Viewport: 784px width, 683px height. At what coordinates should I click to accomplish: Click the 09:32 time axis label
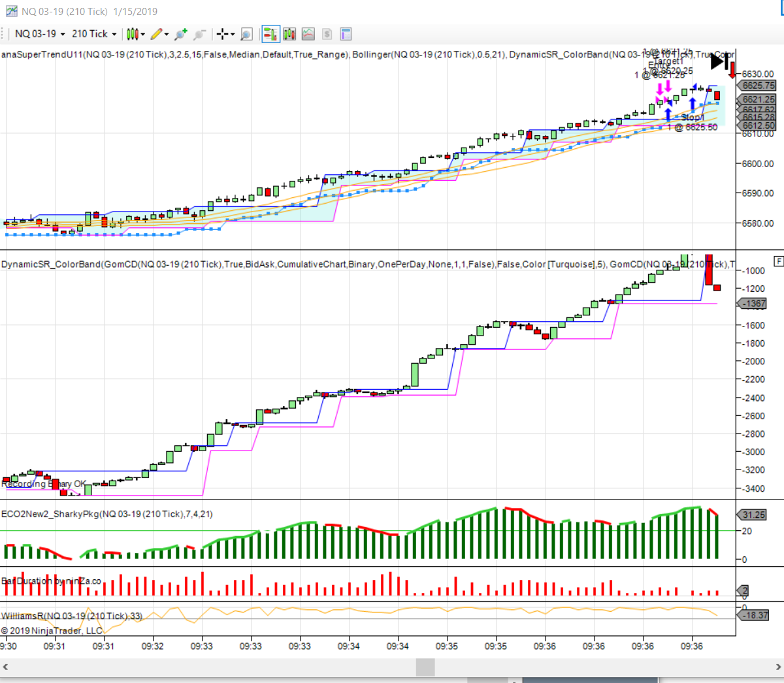pos(153,646)
